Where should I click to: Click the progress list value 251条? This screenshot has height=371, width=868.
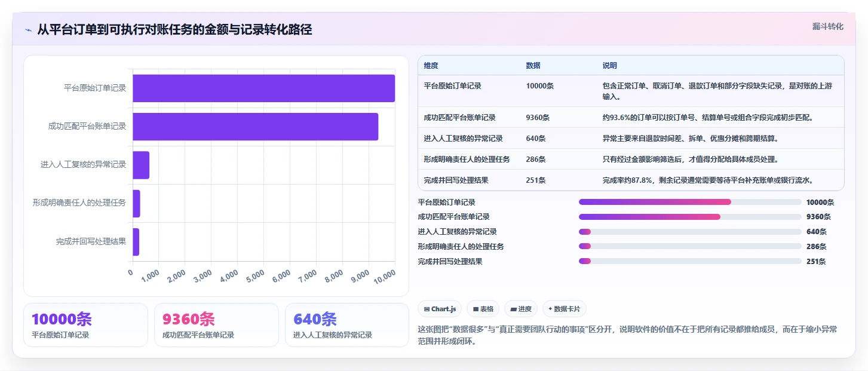pos(816,261)
